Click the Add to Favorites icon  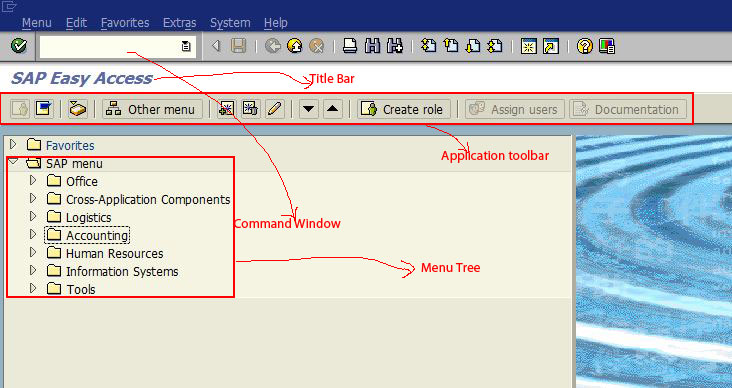click(x=226, y=109)
